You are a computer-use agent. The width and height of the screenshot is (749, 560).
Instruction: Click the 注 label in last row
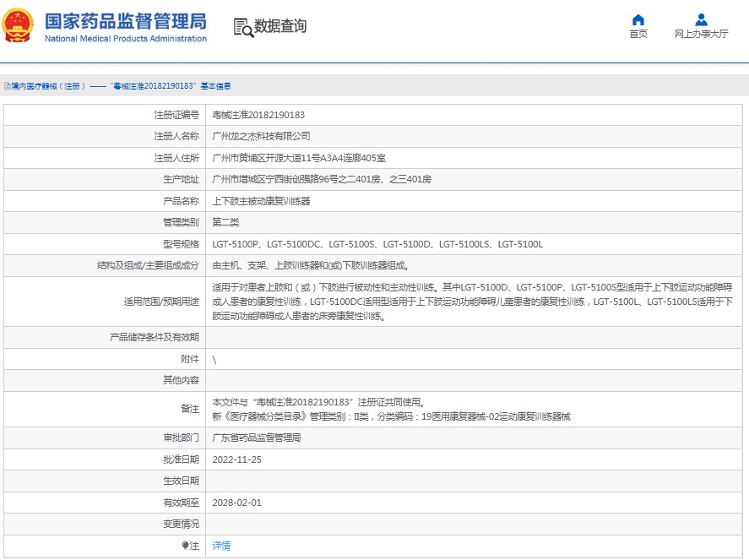194,545
